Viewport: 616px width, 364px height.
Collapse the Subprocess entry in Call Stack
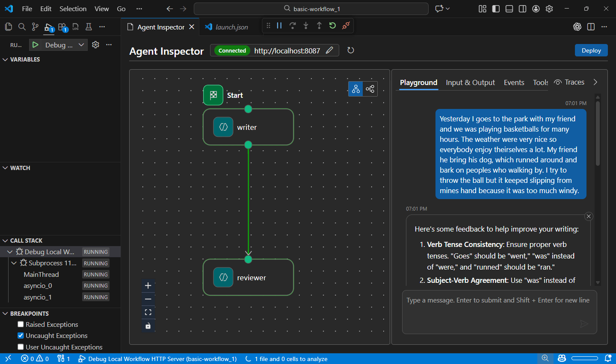tap(14, 263)
